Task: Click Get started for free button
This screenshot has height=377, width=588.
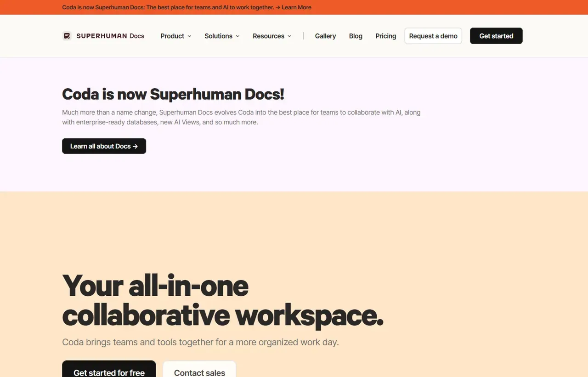Action: (x=109, y=369)
